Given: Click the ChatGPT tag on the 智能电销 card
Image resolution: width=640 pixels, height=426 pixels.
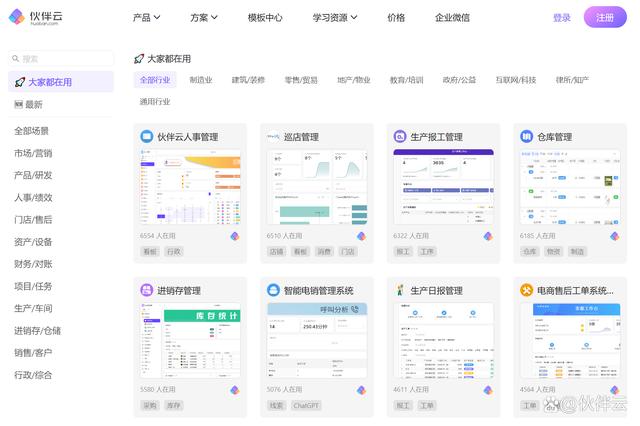Looking at the screenshot, I should click(x=306, y=405).
